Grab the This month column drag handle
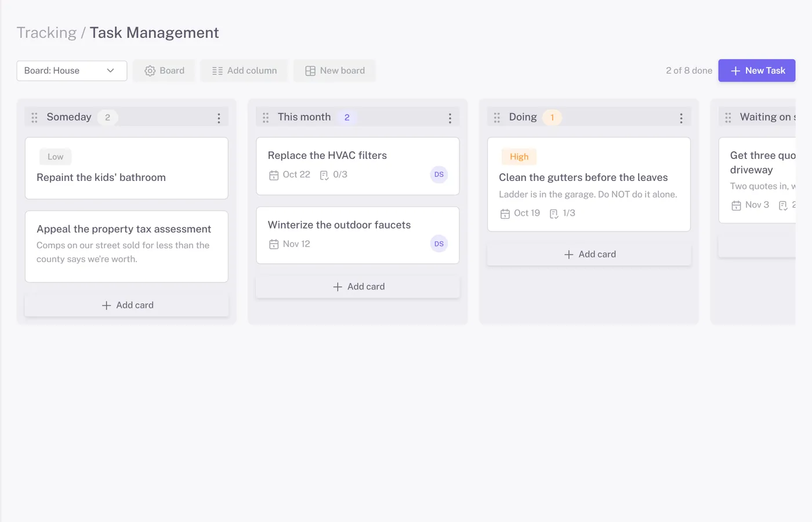The width and height of the screenshot is (812, 522). tap(266, 118)
